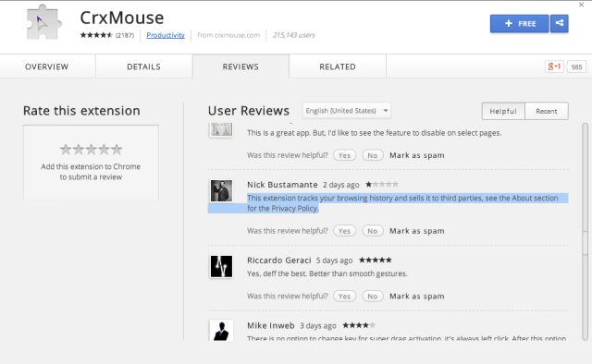This screenshot has height=364, width=592.
Task: Click the CrxMouse puzzle piece extension icon
Action: click(x=43, y=22)
